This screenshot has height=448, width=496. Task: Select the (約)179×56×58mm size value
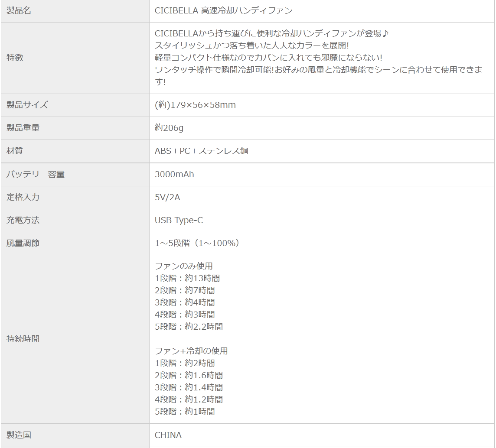point(195,105)
